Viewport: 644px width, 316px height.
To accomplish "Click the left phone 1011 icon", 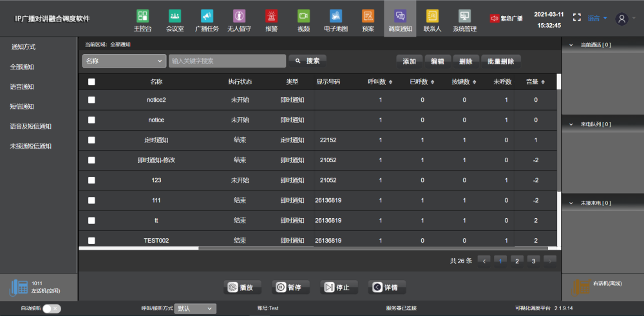I will point(19,287).
